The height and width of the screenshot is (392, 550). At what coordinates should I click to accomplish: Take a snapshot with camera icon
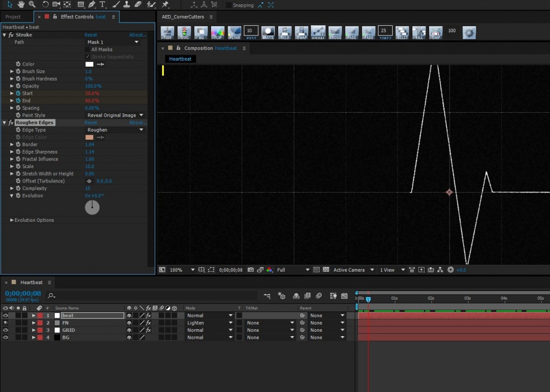250,270
